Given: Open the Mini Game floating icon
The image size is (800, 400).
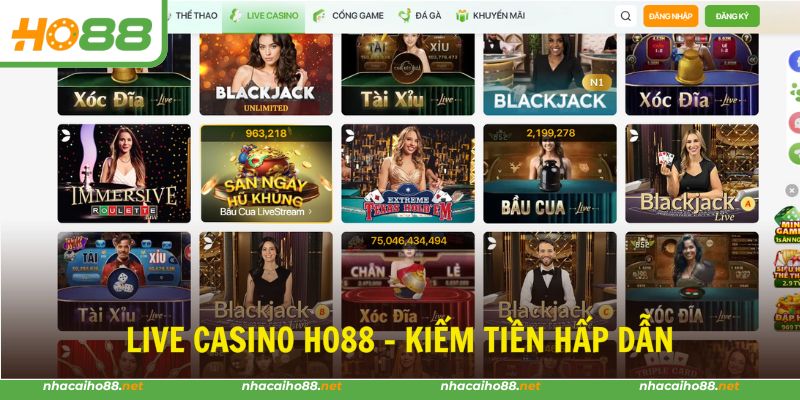Looking at the screenshot, I should pos(788,225).
